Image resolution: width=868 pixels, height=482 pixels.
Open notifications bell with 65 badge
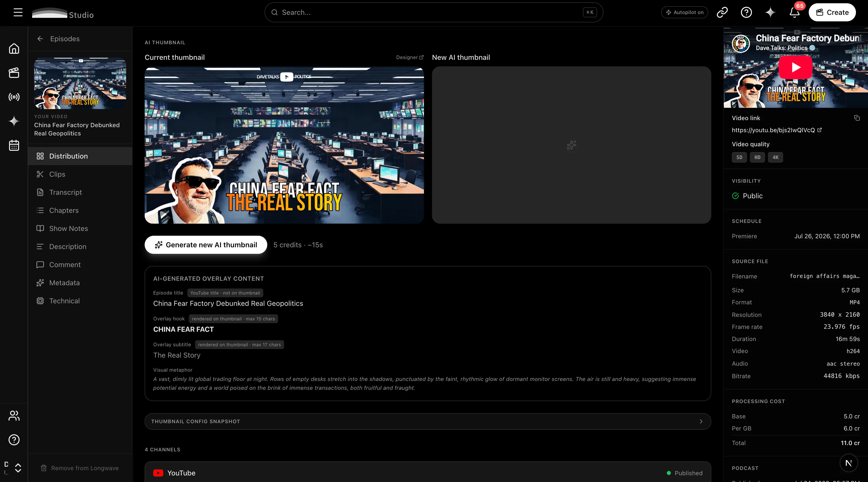click(x=795, y=13)
